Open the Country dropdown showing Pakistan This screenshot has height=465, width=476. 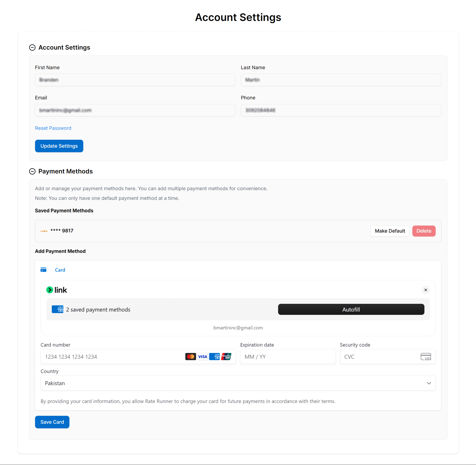[238, 383]
